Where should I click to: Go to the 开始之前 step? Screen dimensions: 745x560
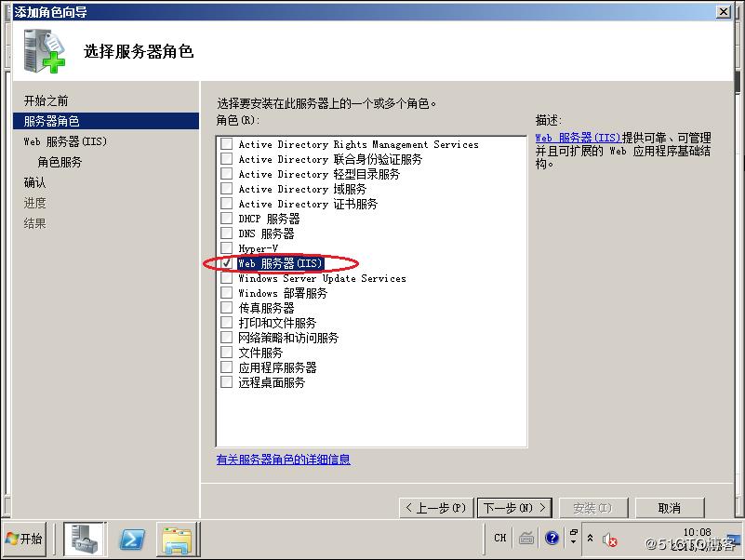coord(47,100)
